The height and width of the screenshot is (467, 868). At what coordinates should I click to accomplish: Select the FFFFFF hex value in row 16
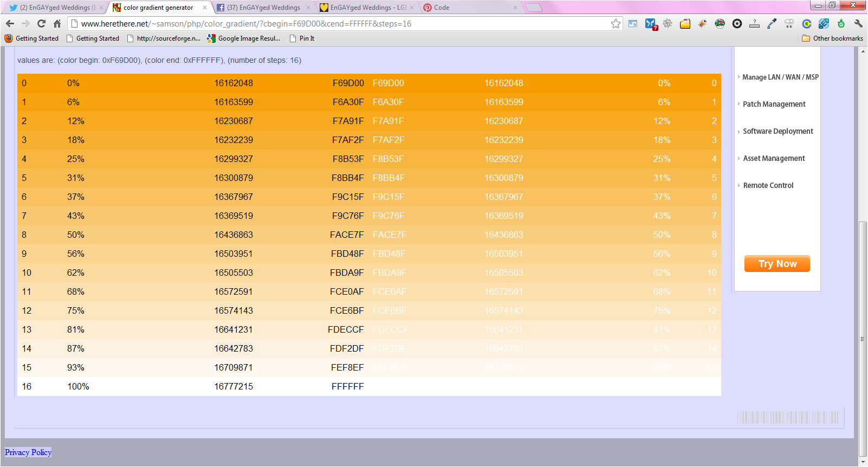coord(348,386)
